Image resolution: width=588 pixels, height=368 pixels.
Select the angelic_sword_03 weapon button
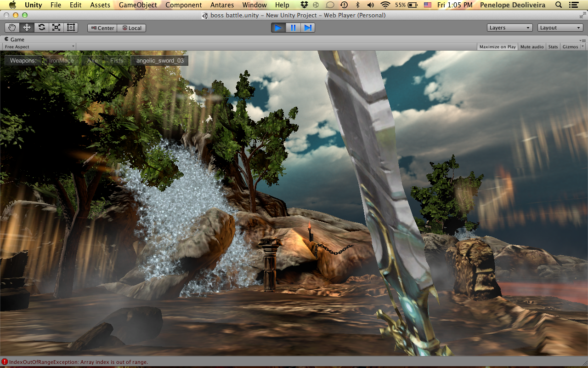(160, 61)
